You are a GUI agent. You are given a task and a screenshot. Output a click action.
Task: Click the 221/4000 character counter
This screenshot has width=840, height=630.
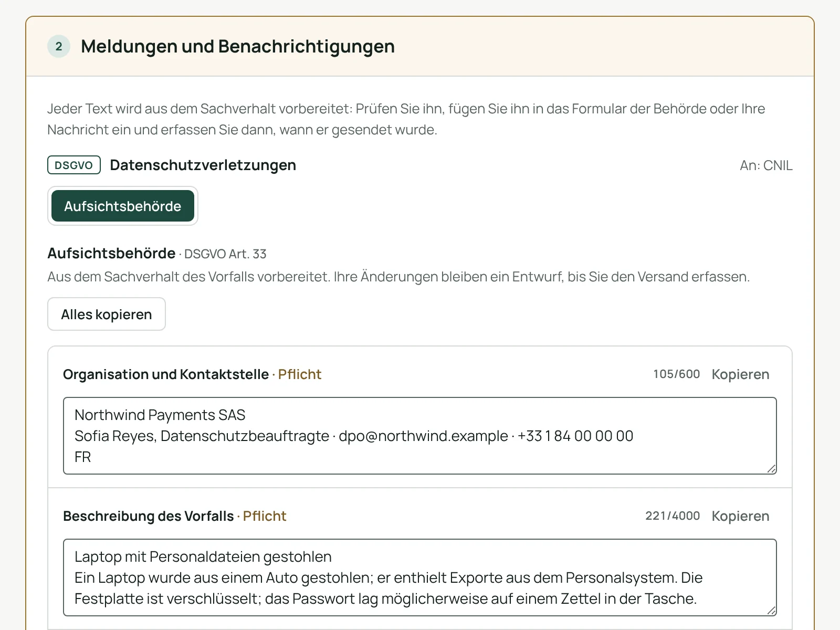tap(673, 516)
